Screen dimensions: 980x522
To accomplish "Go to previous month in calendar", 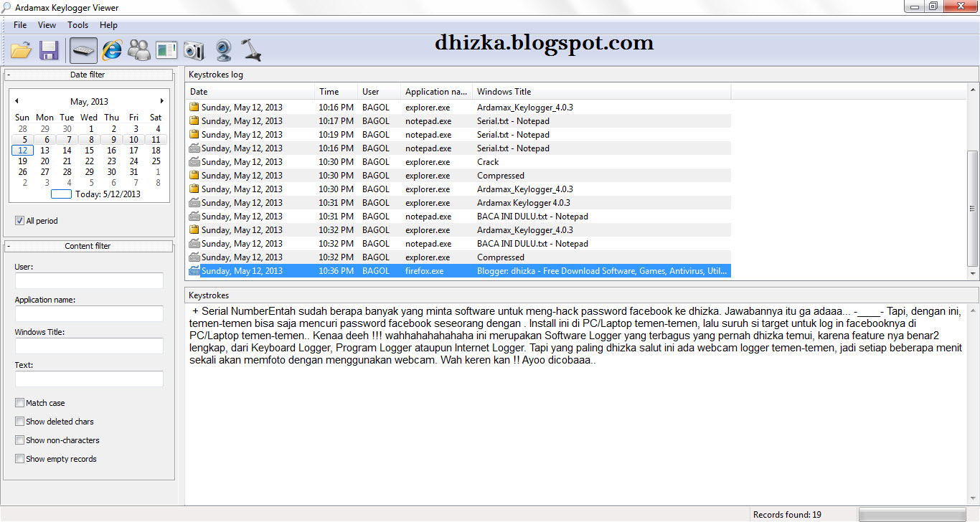I will click(17, 101).
